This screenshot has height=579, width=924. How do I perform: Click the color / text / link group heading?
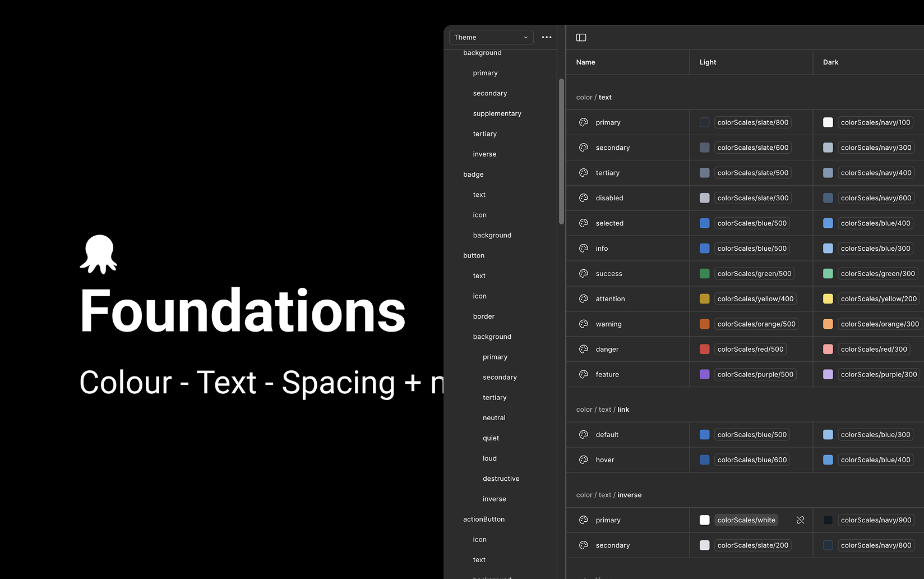pos(603,410)
